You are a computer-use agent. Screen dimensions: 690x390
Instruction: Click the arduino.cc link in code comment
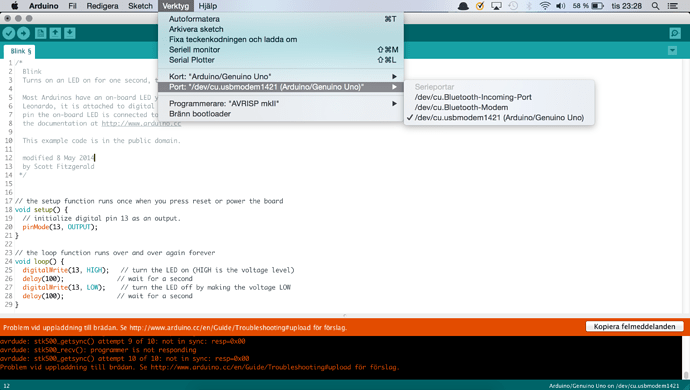pos(141,123)
